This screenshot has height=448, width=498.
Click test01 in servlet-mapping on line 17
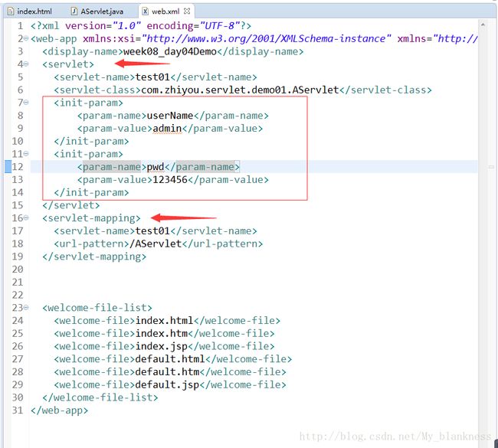tap(152, 231)
